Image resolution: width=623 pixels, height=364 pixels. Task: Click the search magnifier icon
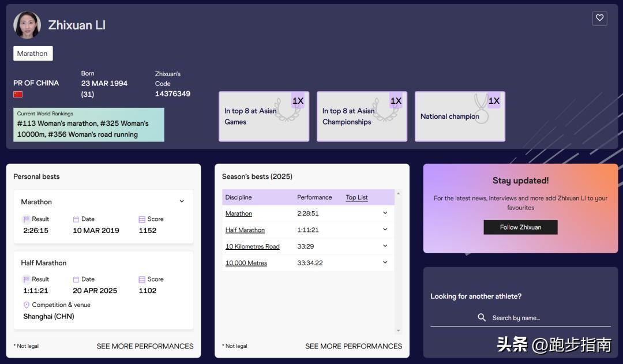482,317
